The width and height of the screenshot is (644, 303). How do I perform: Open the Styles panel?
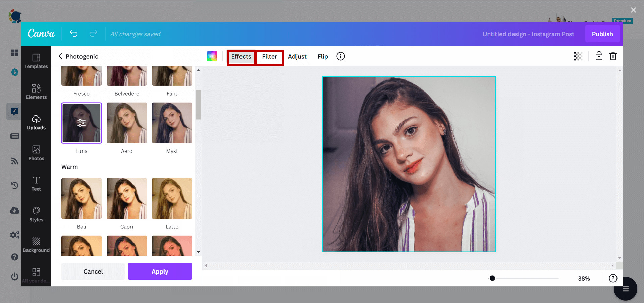tap(36, 214)
